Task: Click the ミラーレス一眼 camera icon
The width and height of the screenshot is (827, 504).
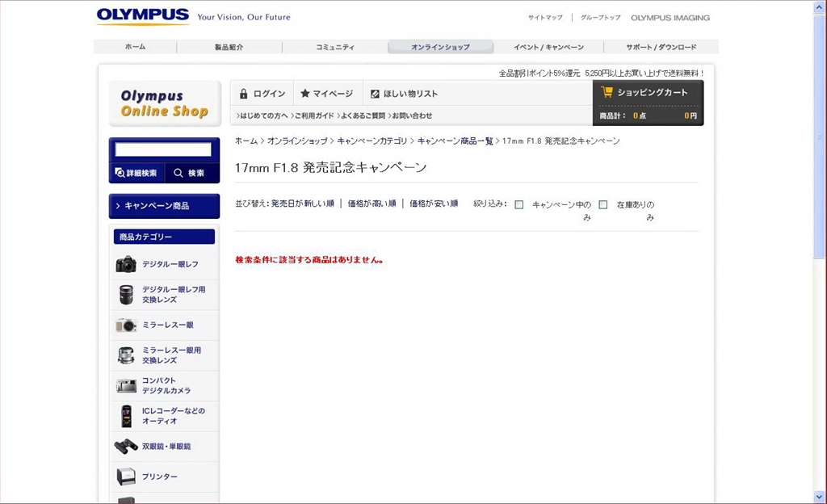Action: coord(126,325)
